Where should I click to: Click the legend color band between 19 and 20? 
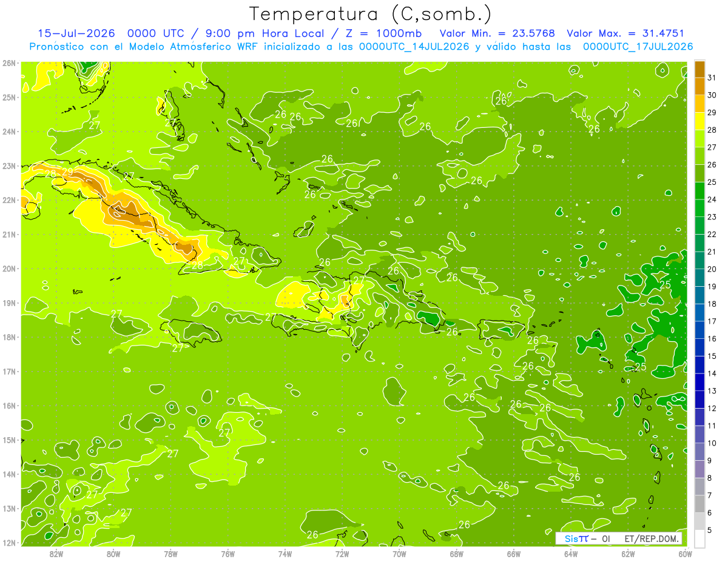click(699, 278)
